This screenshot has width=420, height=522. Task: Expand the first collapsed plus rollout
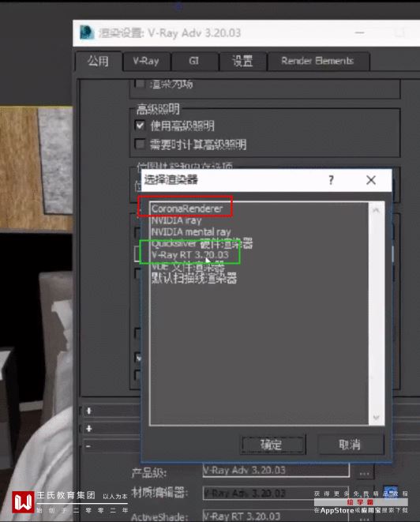pyautogui.click(x=89, y=411)
